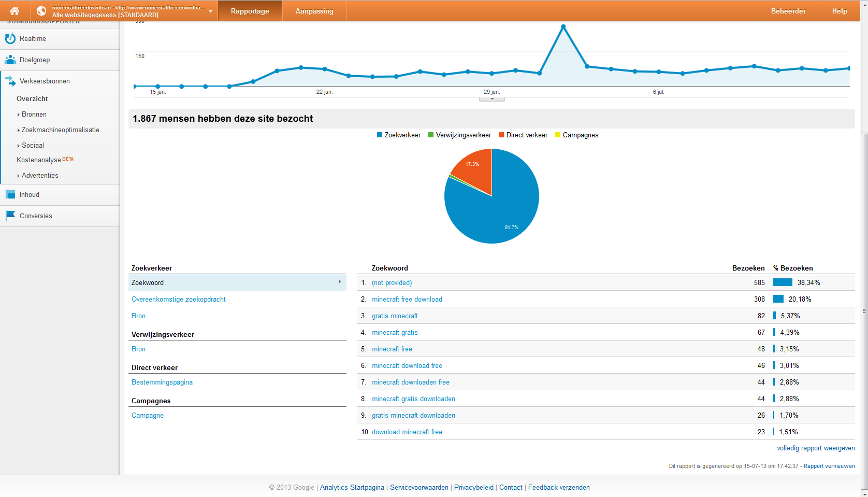Collapse the chart using the handle below it
The height and width of the screenshot is (497, 868).
[492, 99]
